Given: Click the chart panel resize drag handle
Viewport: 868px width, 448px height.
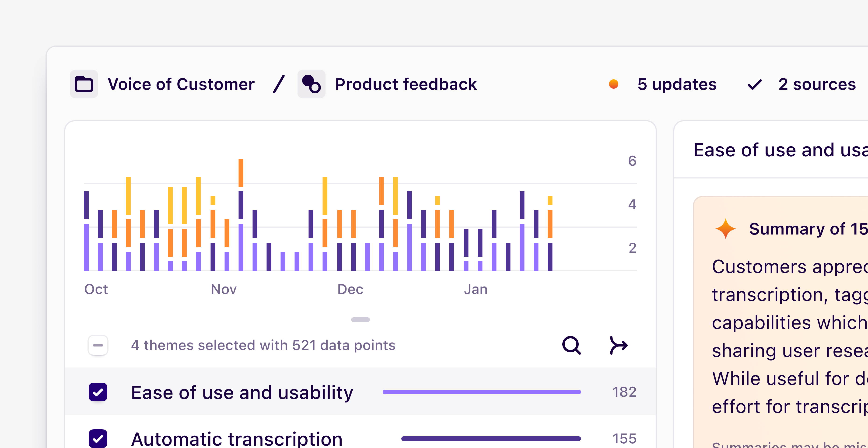Looking at the screenshot, I should pos(360,320).
